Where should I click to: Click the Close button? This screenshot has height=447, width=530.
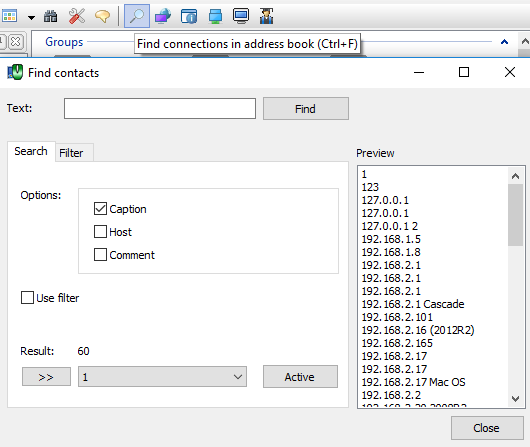coord(487,428)
